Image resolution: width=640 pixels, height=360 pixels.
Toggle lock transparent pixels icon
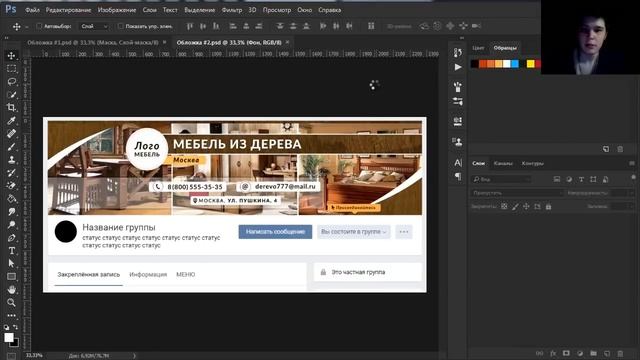click(504, 207)
